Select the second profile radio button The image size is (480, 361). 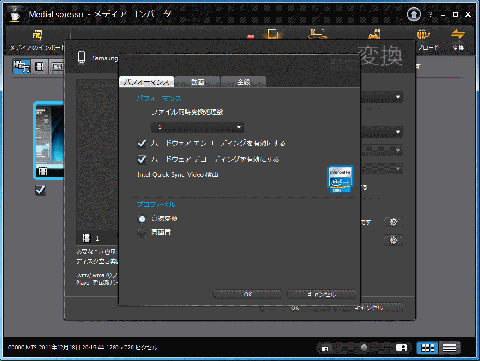click(x=142, y=232)
